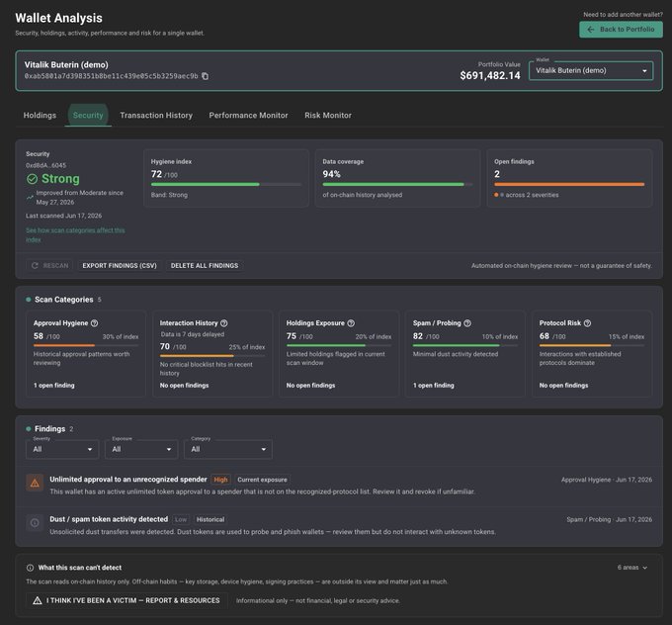Open the help icon next to Holdings Exposure
The image size is (672, 625).
[351, 323]
